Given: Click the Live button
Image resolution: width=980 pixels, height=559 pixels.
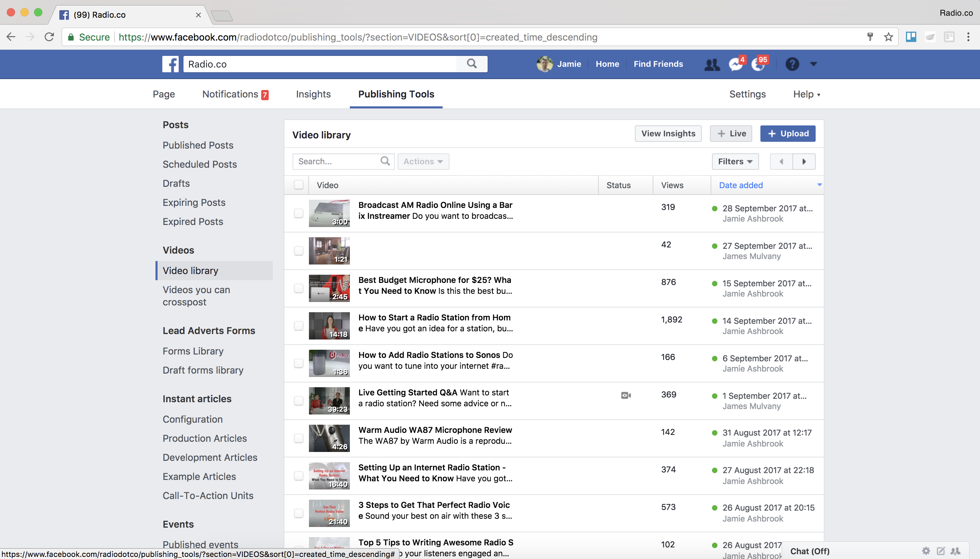Looking at the screenshot, I should click(x=731, y=134).
